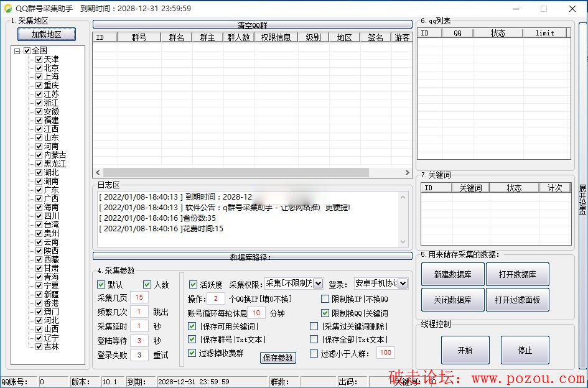
Task: Toggle the 吉林 region checkbox
Action: coord(39,346)
